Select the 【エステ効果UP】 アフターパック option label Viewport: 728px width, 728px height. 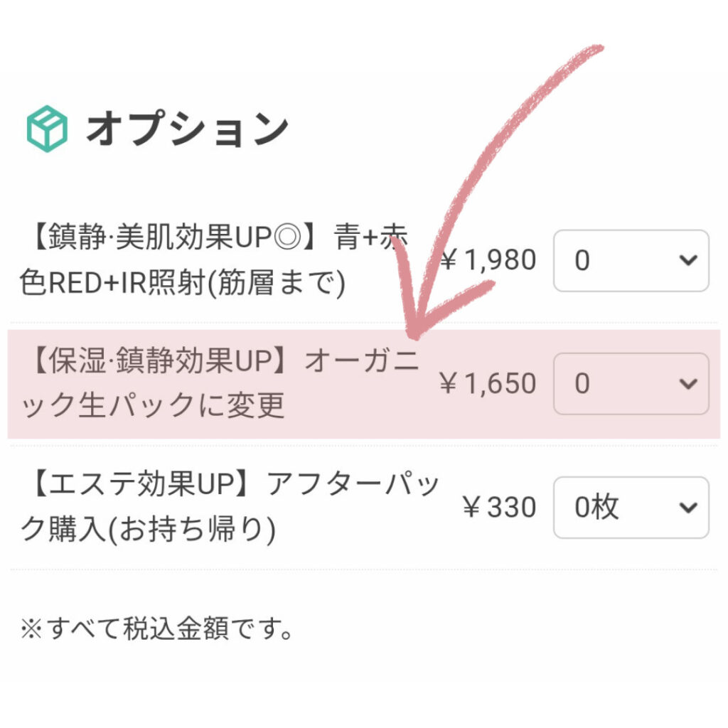point(229,508)
